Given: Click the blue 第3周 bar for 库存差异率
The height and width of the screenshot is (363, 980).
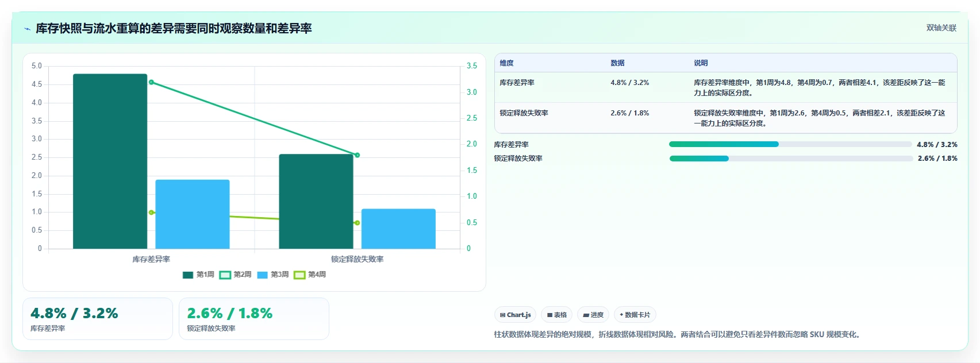Looking at the screenshot, I should 193,214.
